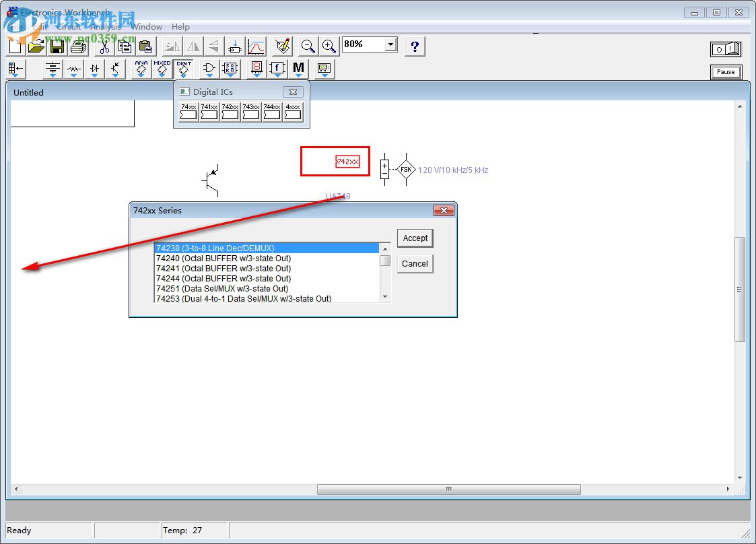Save the circuit with floppy icon
The height and width of the screenshot is (544, 756).
[57, 46]
